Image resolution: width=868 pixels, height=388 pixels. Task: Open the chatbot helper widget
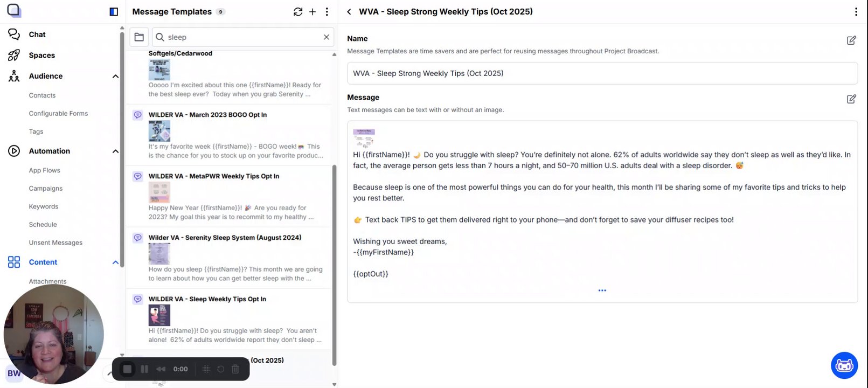pyautogui.click(x=844, y=365)
